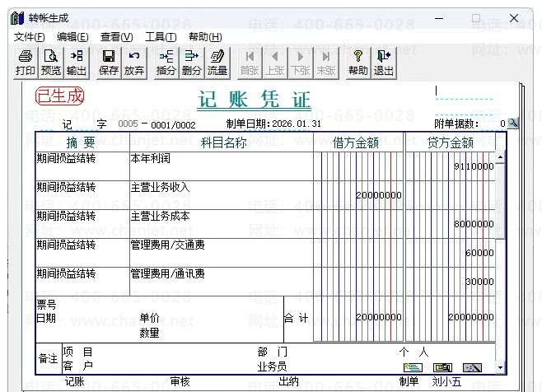Exit with the 退出 icon
Image resolution: width=542 pixels, height=392 pixels.
click(x=383, y=63)
